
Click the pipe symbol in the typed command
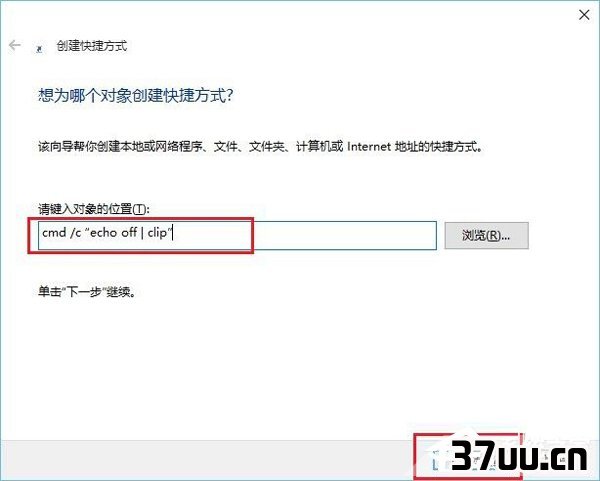pos(142,233)
